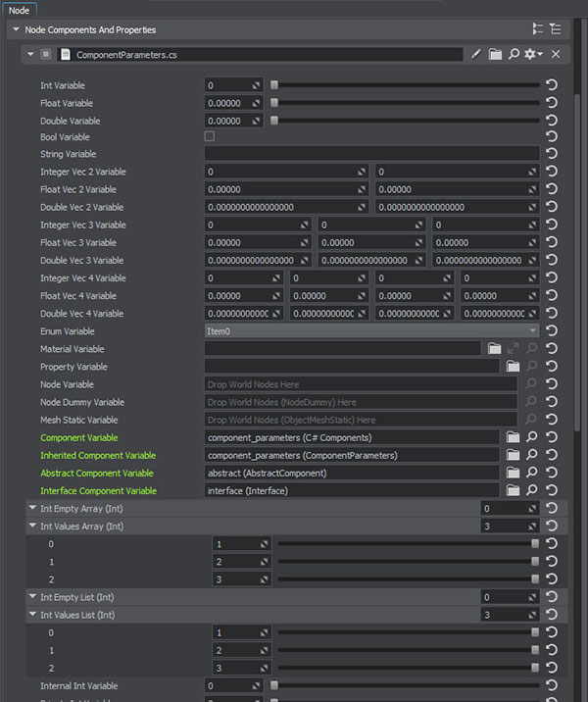Click the magnifier icon for Mesh Static Variable
The height and width of the screenshot is (702, 588).
coord(531,419)
